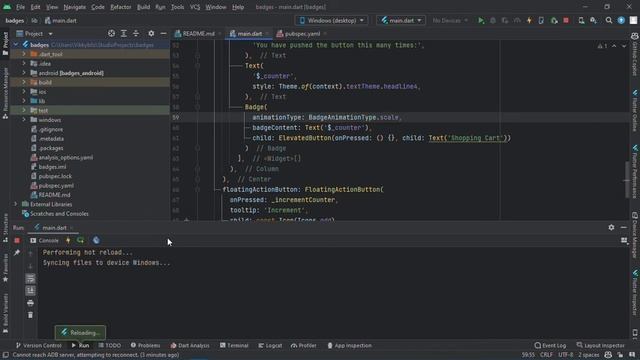Open the Refactor menu
The width and height of the screenshot is (640, 360).
coord(121,7)
